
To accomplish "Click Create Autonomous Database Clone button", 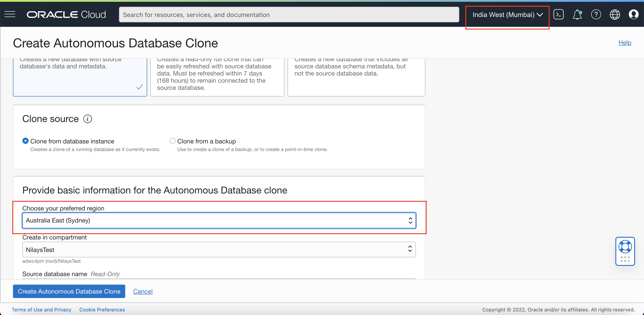I will (x=69, y=291).
